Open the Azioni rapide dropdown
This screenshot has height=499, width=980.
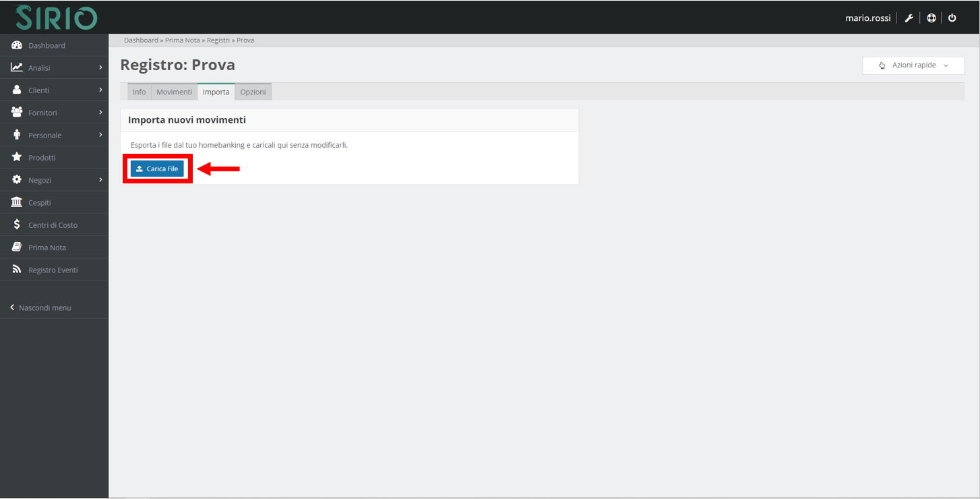point(913,65)
